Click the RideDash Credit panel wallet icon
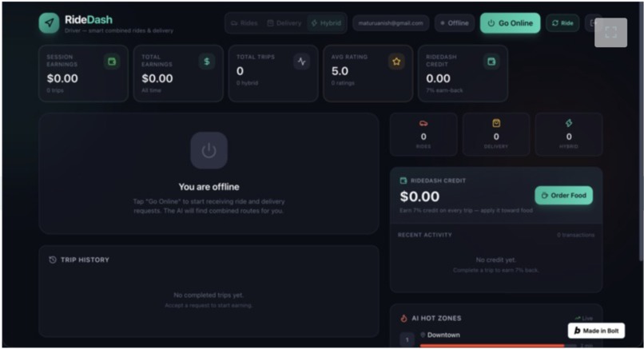 tap(403, 180)
